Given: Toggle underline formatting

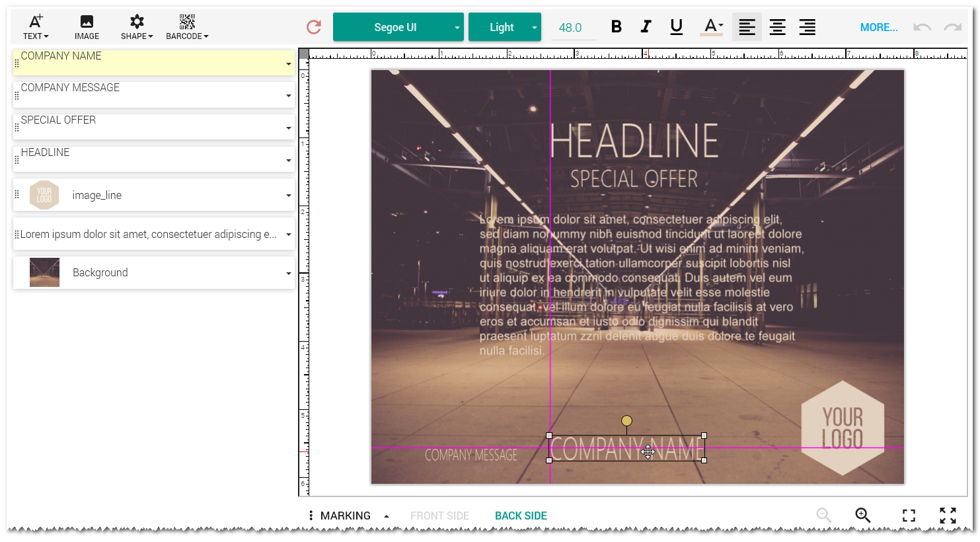Looking at the screenshot, I should point(676,27).
